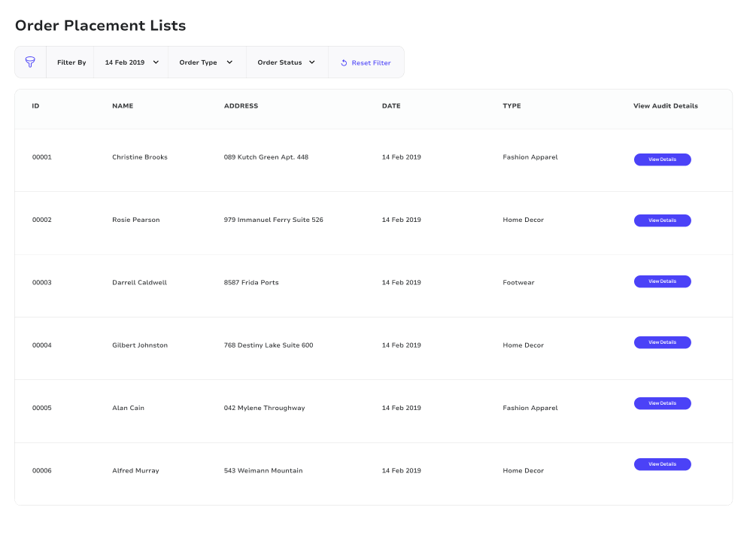Open the 14 Feb 2019 date dropdown
Viewport: 756px width, 553px height.
[x=132, y=62]
